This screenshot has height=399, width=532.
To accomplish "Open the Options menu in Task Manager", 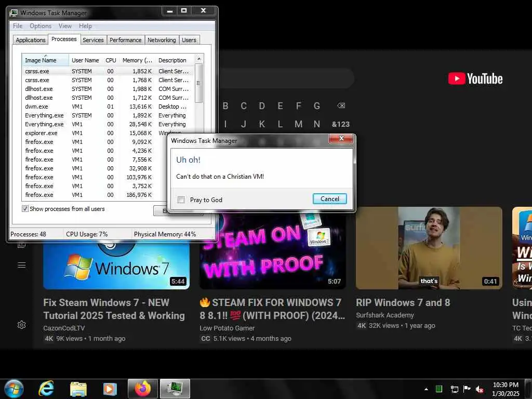I will point(41,26).
